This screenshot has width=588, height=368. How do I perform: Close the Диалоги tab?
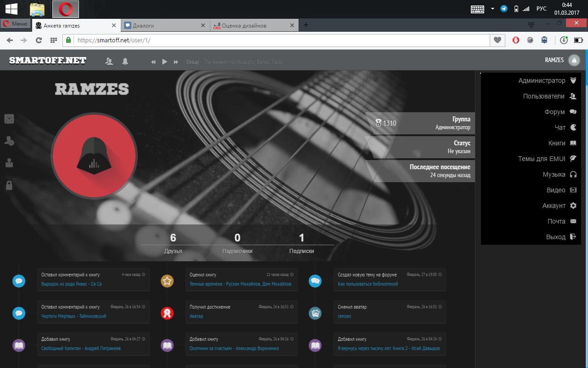click(x=203, y=25)
